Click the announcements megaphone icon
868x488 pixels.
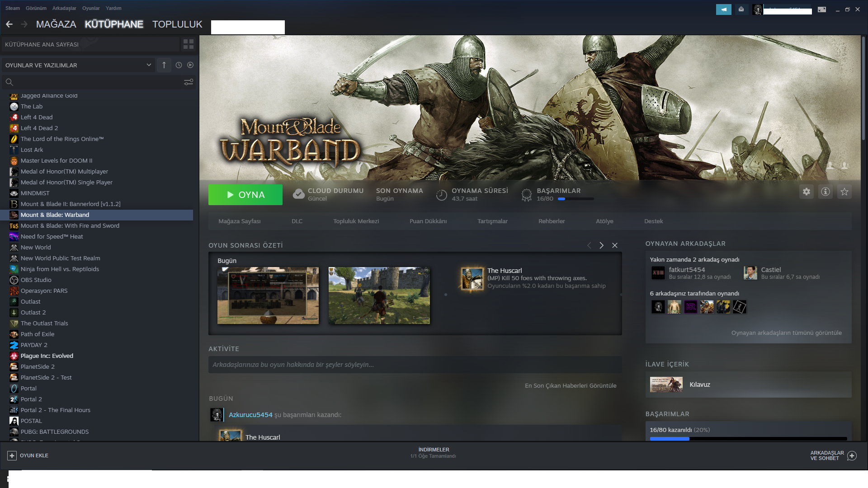[x=723, y=9]
